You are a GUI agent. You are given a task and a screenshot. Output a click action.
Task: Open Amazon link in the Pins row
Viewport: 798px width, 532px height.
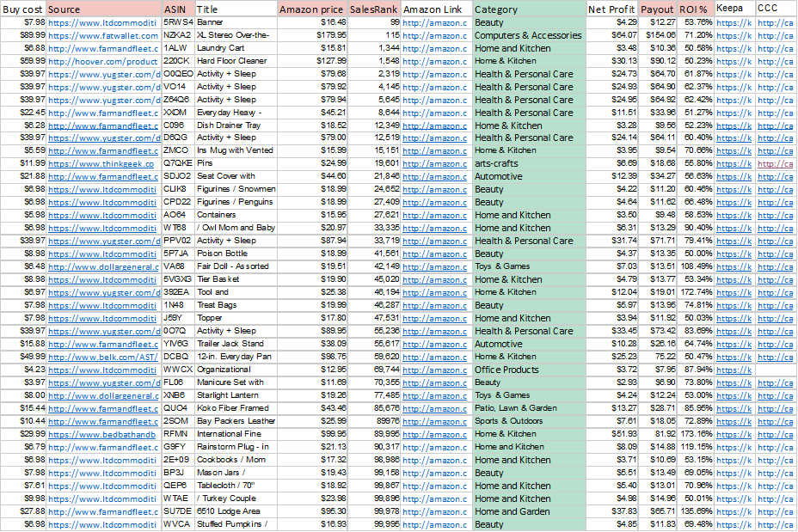434,164
